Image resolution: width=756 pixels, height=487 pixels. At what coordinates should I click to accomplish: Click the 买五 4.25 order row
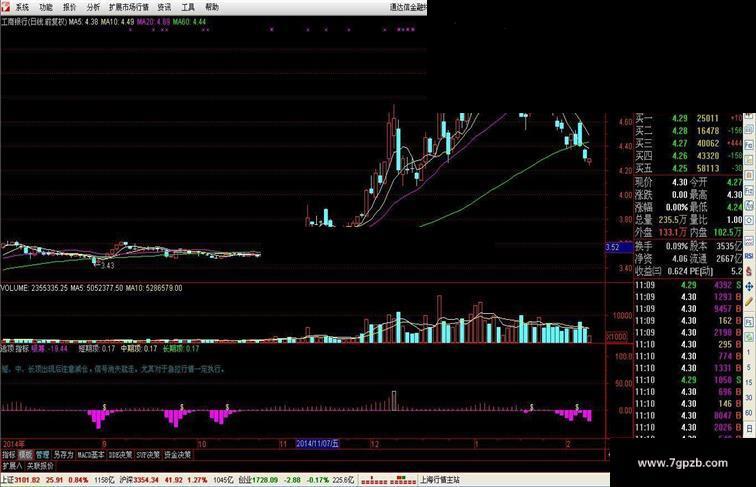[688, 168]
